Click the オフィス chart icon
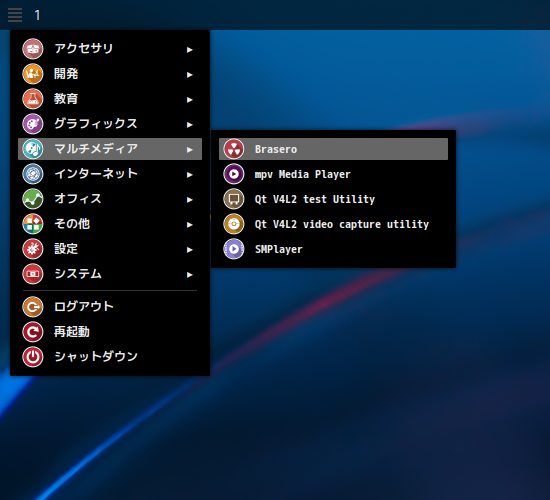Screen dimensions: 550x500 pyautogui.click(x=33, y=199)
